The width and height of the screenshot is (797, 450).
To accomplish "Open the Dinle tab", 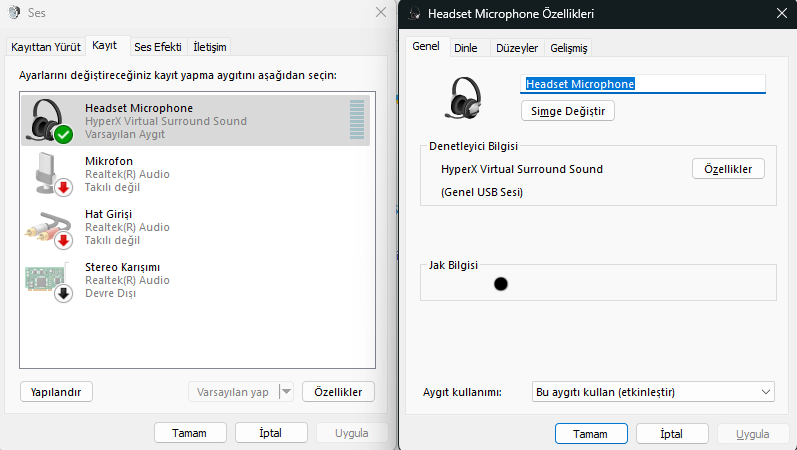I will click(x=466, y=48).
